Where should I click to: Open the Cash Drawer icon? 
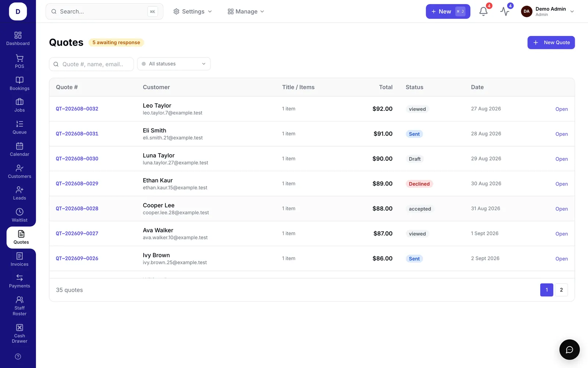pos(19,328)
